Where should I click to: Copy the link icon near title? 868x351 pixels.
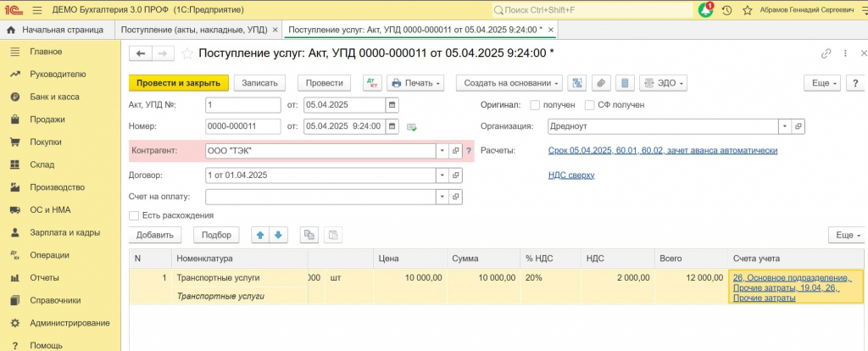click(826, 53)
